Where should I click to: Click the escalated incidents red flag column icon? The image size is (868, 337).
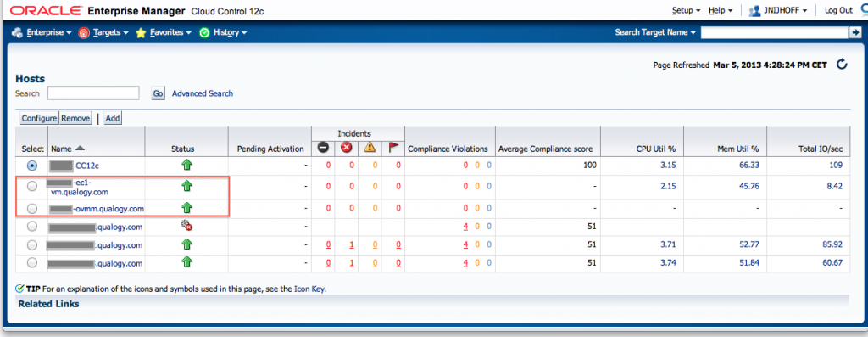coord(393,148)
